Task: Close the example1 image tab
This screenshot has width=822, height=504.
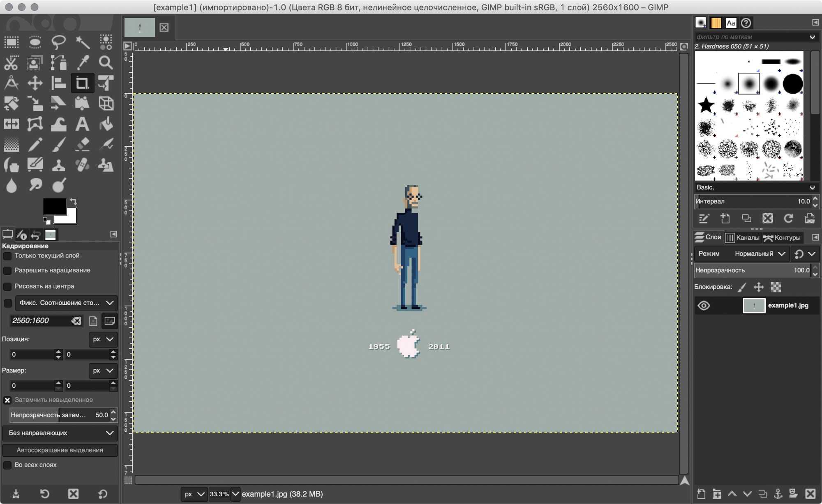Action: pyautogui.click(x=164, y=28)
